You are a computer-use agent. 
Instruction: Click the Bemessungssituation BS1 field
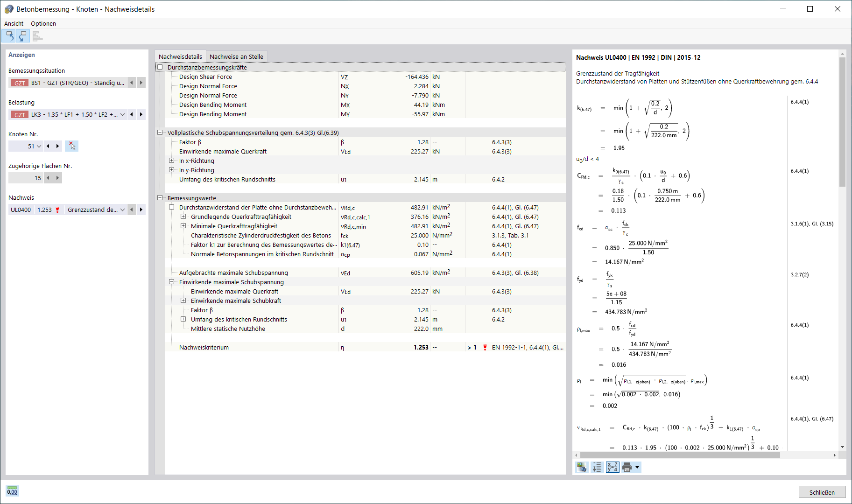coord(68,83)
